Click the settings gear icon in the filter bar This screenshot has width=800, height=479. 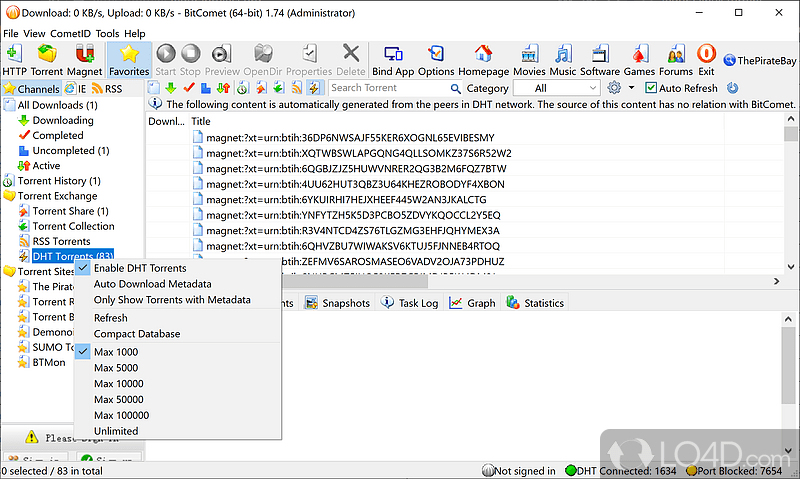(614, 88)
